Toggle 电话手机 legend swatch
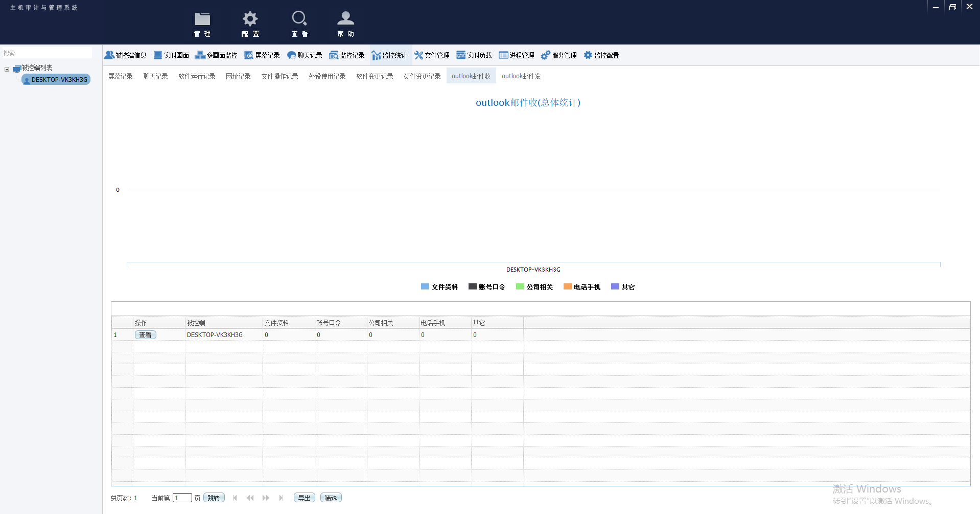The width and height of the screenshot is (980, 514). pyautogui.click(x=568, y=287)
